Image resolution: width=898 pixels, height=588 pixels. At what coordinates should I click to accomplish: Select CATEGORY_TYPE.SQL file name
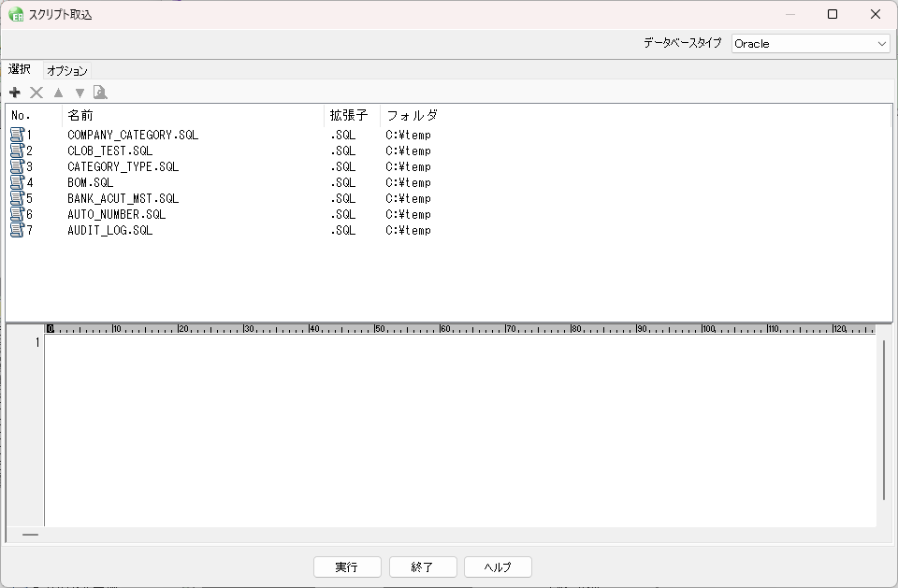pos(123,166)
